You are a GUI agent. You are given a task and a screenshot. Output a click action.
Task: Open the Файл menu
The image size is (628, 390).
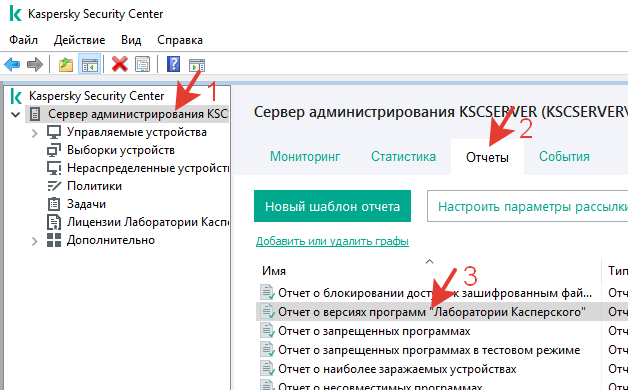pos(24,40)
